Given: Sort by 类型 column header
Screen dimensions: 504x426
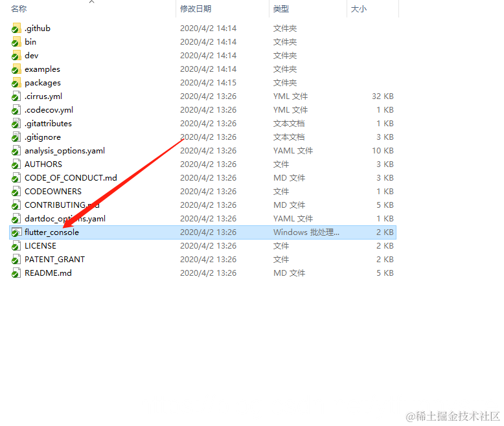Looking at the screenshot, I should point(281,8).
